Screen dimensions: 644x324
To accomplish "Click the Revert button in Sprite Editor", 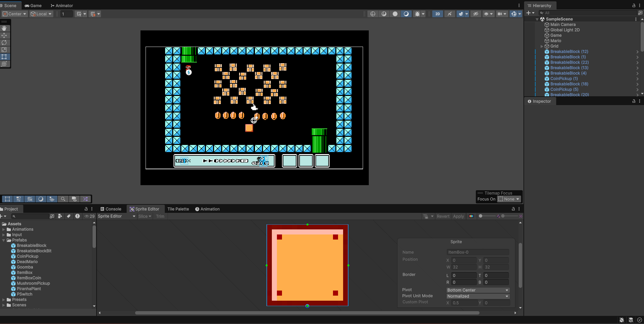I will [x=443, y=216].
